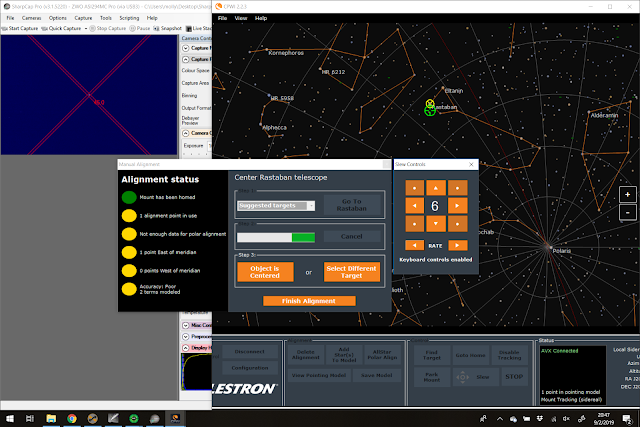
Task: Open the CPWI View menu
Action: [241, 18]
